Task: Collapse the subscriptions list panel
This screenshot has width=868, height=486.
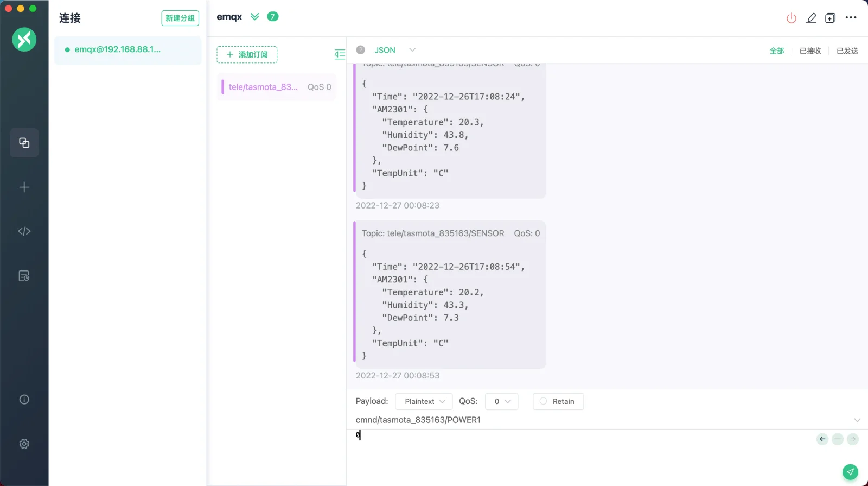Action: point(340,54)
